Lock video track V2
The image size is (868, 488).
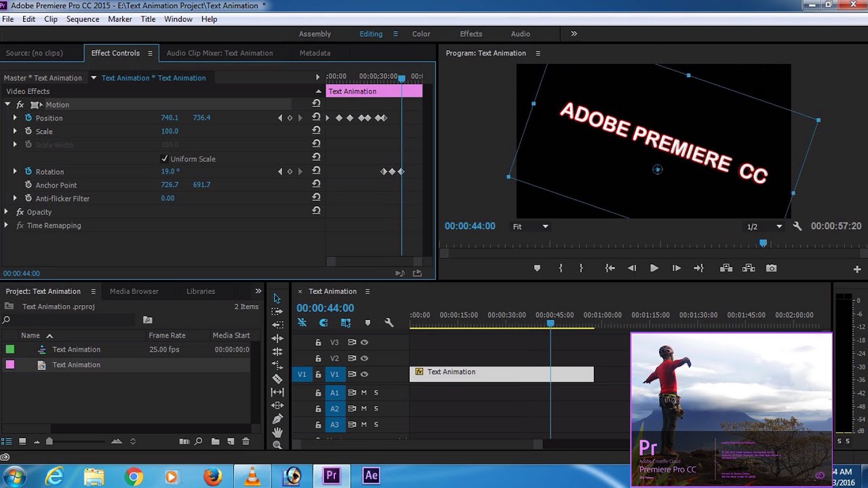click(x=318, y=359)
